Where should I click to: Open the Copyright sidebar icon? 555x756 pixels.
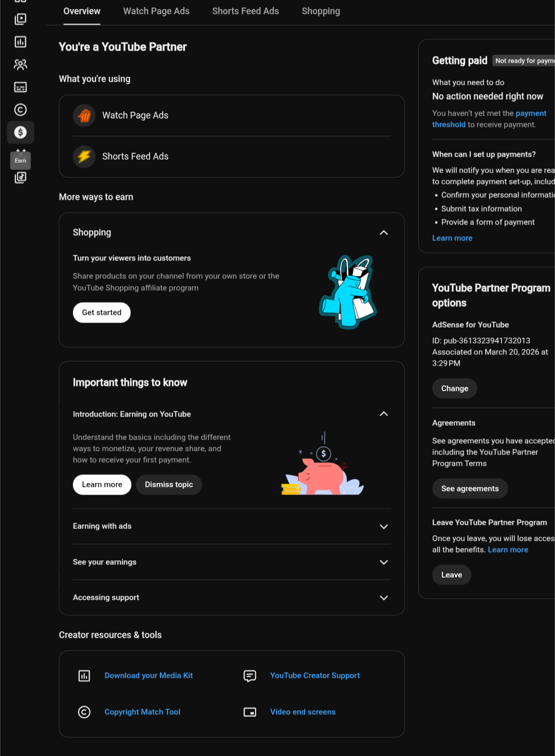[21, 109]
